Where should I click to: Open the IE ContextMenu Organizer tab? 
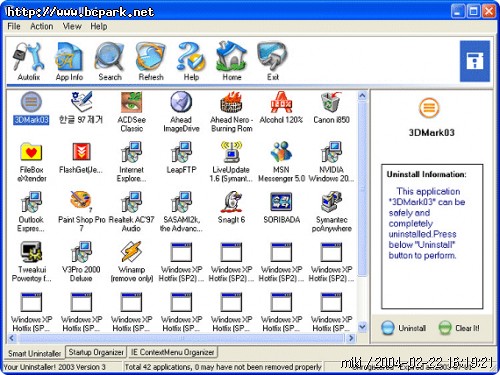[172, 352]
